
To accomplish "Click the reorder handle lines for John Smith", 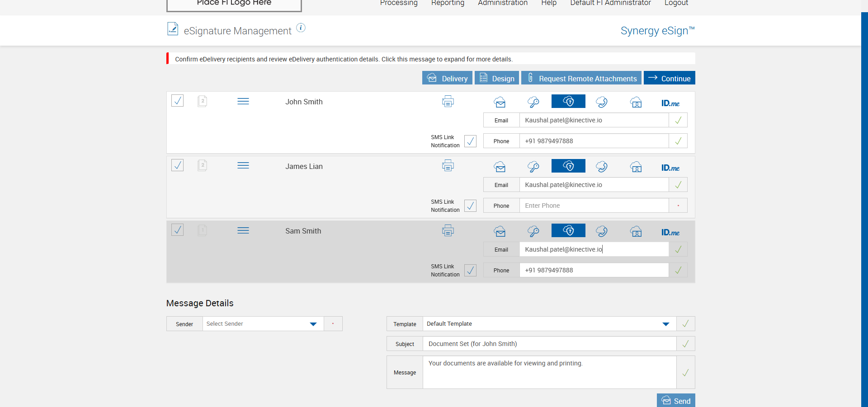I will coord(243,101).
